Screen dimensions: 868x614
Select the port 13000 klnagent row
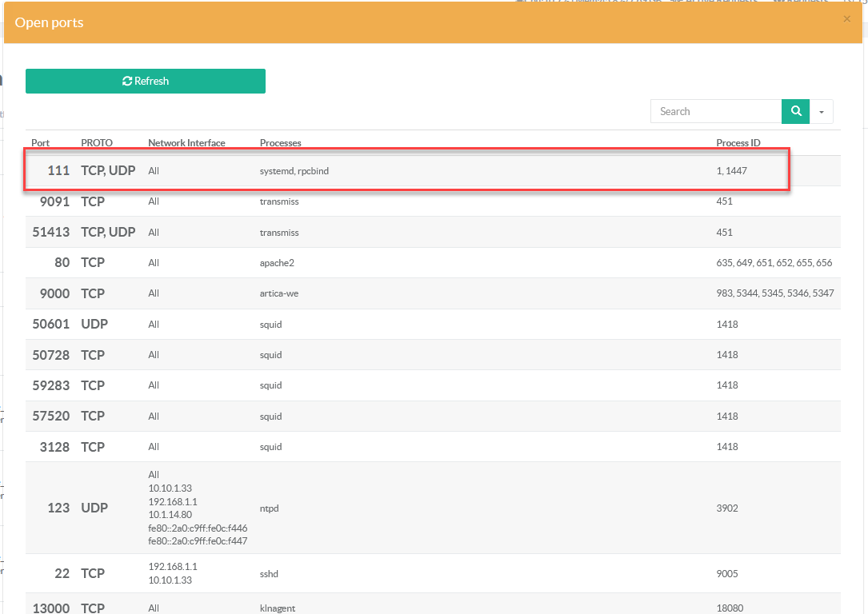pos(432,606)
